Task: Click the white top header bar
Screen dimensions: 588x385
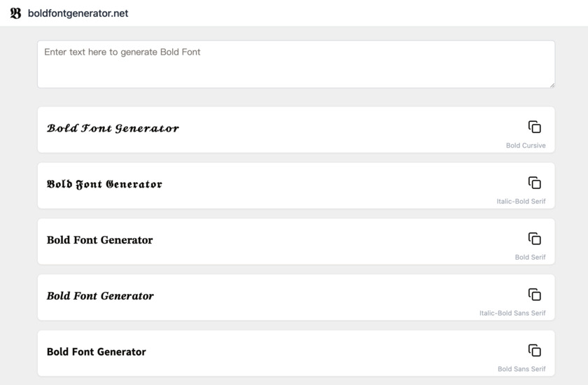Action: [x=350, y=13]
